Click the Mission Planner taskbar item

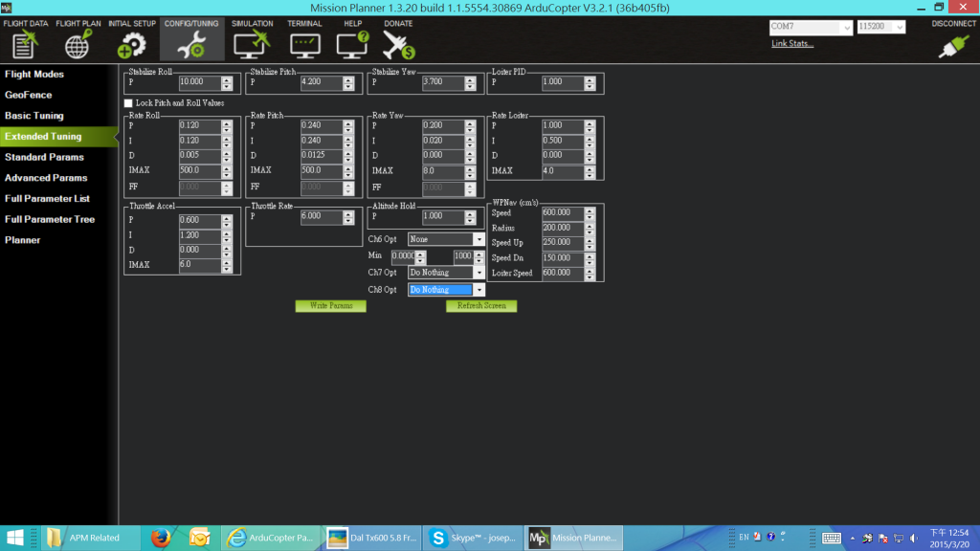(x=574, y=538)
